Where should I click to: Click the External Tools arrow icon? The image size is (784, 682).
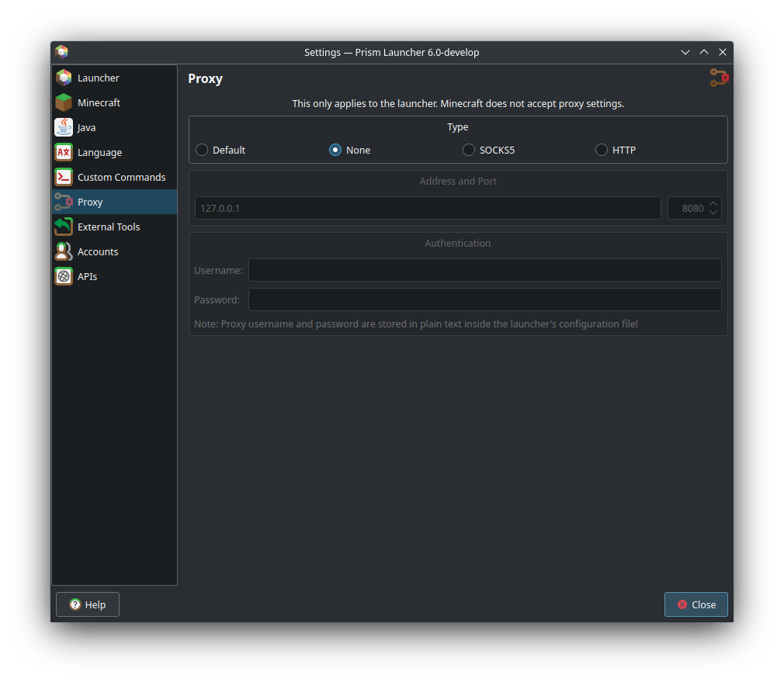[64, 227]
